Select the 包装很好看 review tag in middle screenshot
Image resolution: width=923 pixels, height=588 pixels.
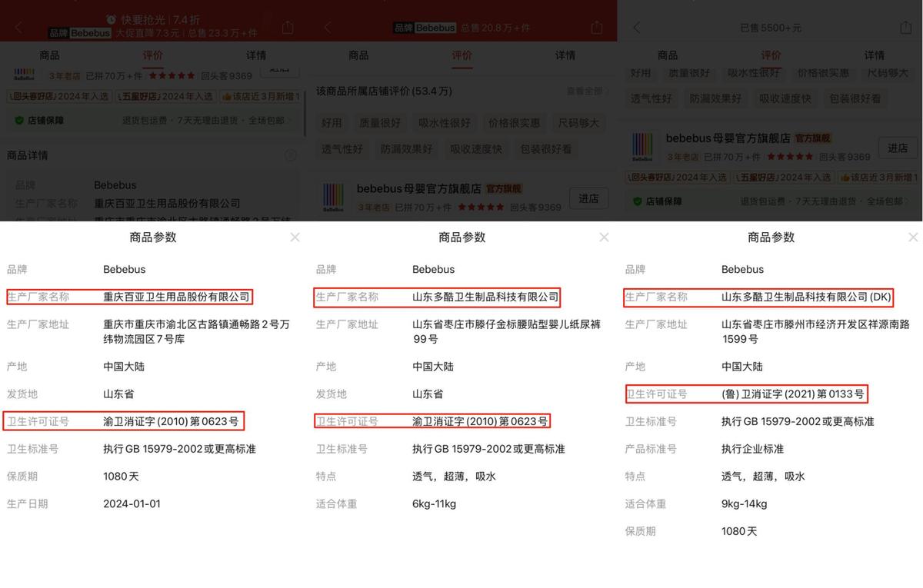546,149
